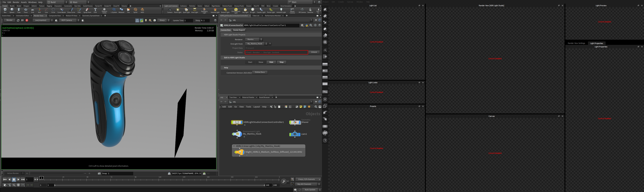The image size is (644, 192).
Task: Click the Render button
Action: [x=10, y=20]
